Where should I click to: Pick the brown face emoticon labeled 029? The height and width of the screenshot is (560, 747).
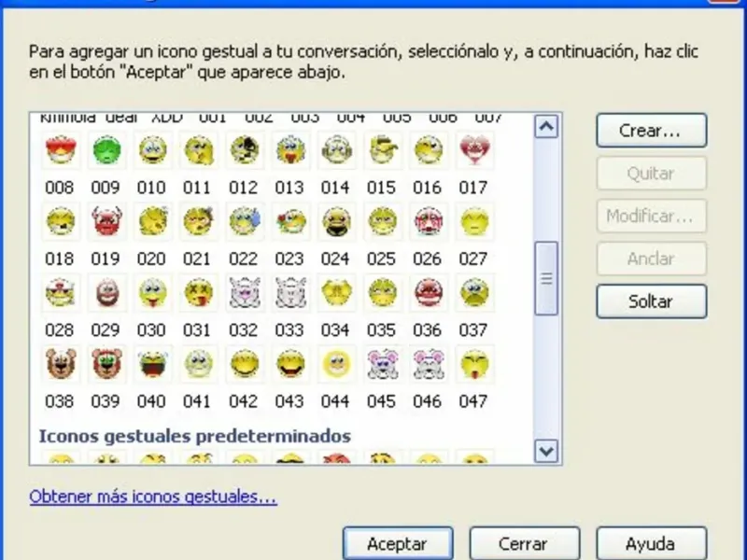pos(106,293)
